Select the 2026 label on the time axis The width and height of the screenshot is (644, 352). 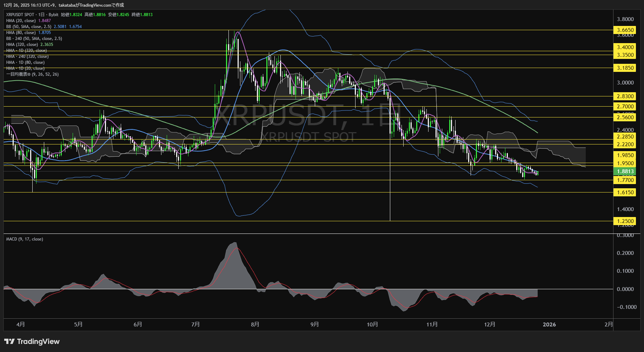click(549, 325)
